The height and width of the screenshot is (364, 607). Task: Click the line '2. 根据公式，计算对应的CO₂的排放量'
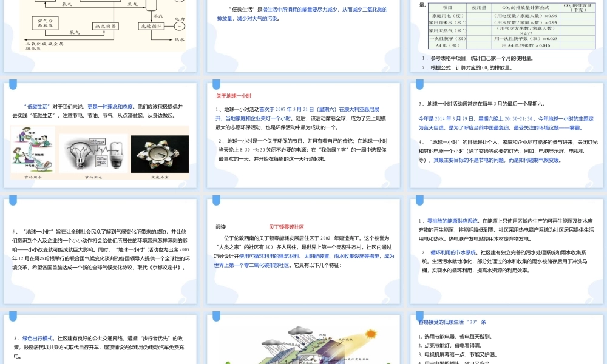point(467,68)
